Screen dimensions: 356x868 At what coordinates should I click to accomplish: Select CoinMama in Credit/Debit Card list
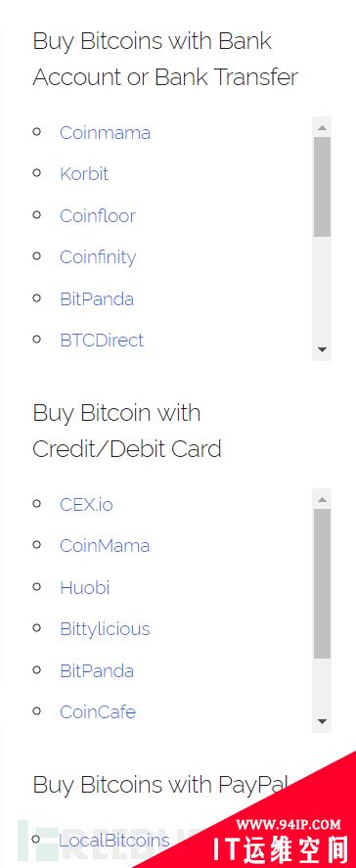[x=105, y=546]
